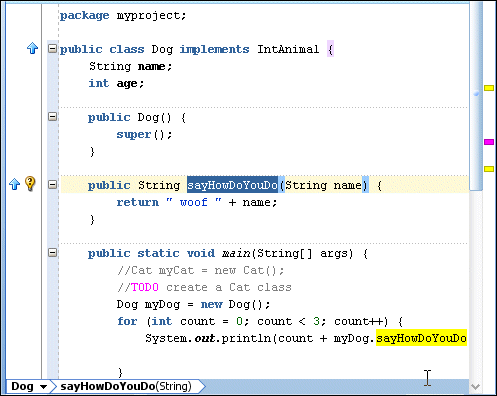Click the implements arrow icon beside class Dog

coord(32,48)
